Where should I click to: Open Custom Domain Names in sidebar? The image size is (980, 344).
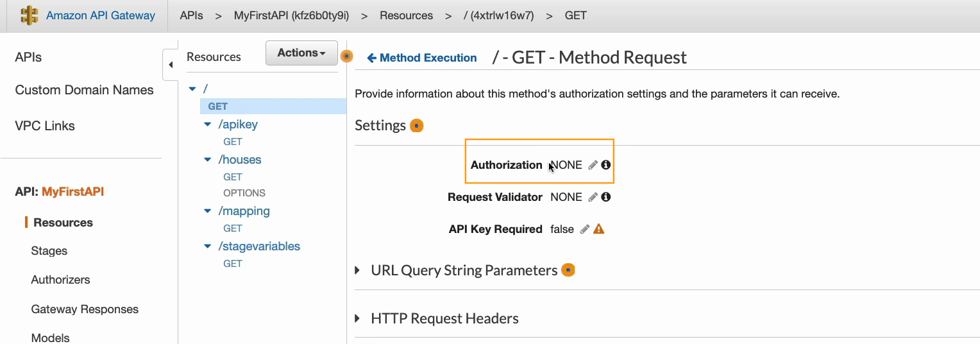point(84,90)
